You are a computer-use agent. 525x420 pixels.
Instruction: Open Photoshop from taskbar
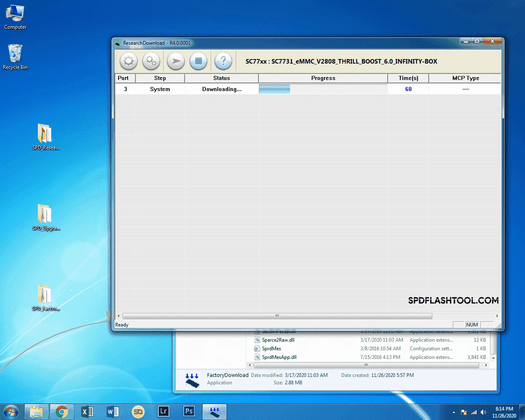pyautogui.click(x=189, y=411)
